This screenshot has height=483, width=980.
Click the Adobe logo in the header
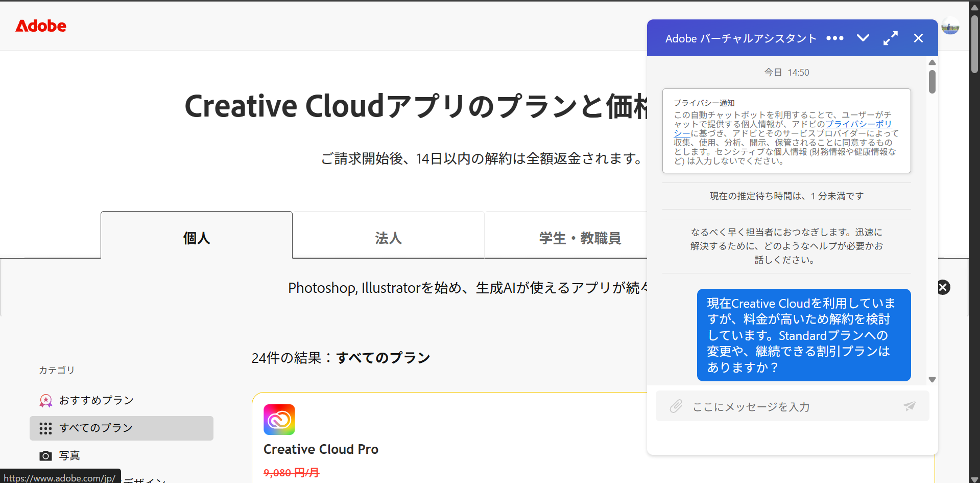[41, 26]
